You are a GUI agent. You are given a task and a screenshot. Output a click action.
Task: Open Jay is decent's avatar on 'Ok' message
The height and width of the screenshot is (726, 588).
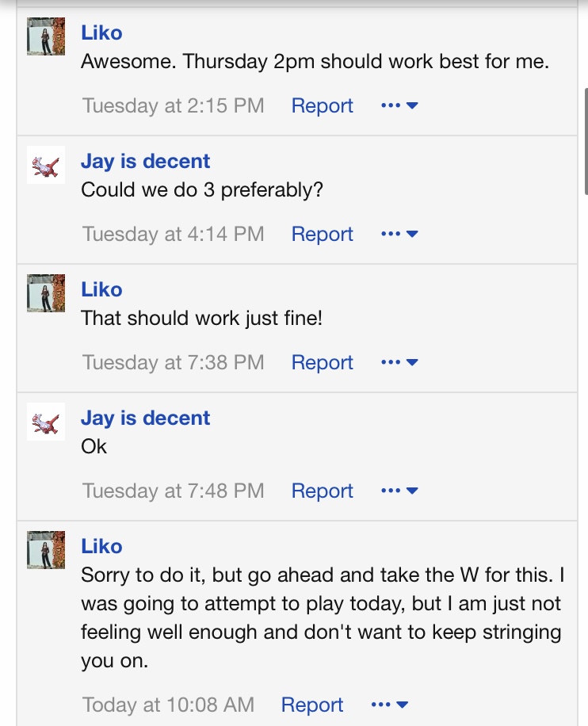point(46,422)
